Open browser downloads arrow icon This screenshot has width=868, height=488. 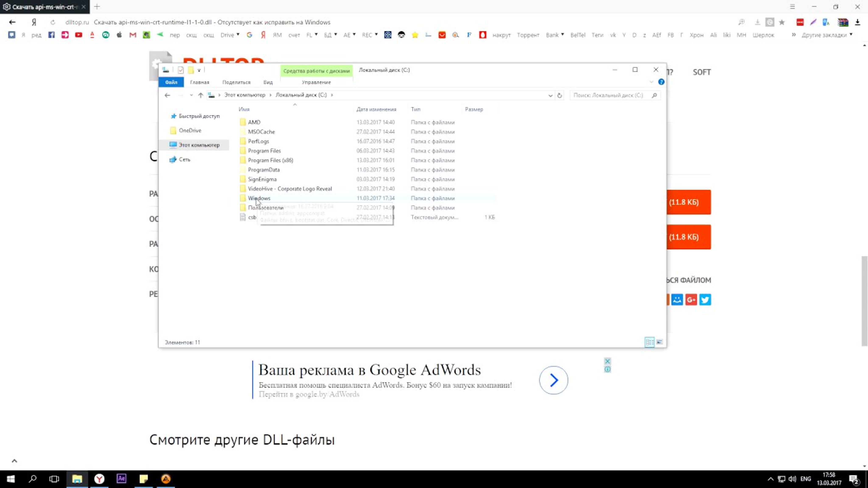858,22
